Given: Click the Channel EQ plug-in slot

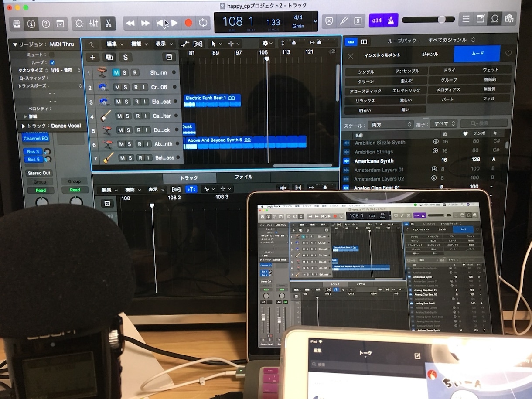Looking at the screenshot, I should (36, 139).
